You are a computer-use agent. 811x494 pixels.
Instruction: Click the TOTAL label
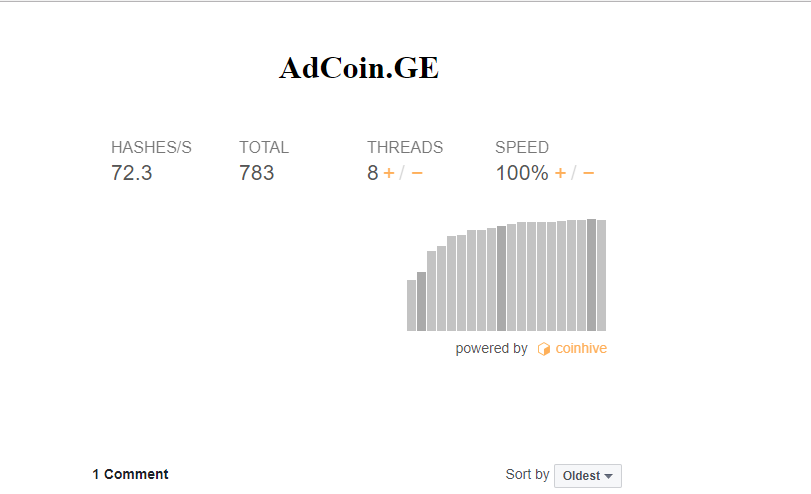[264, 147]
